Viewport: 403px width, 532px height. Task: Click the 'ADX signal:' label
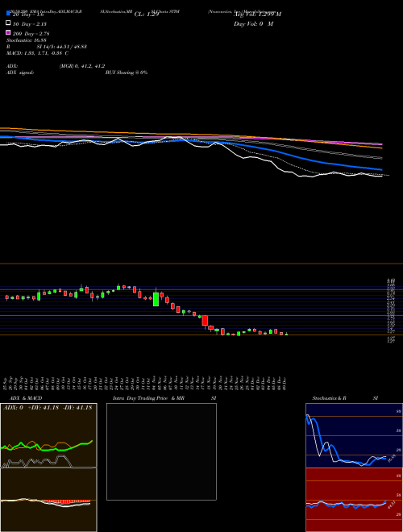pos(20,73)
